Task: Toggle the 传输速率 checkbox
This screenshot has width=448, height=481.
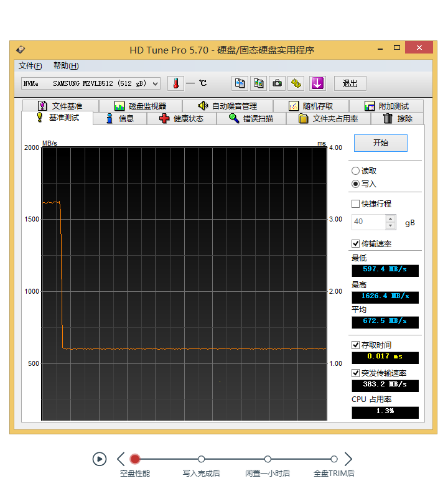Action: pos(355,243)
